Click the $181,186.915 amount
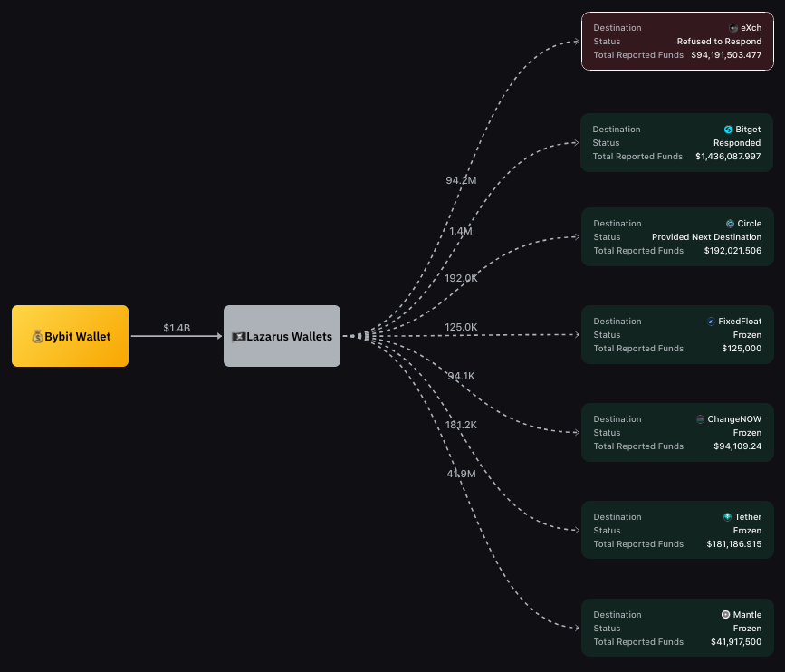785x672 pixels. (x=734, y=543)
